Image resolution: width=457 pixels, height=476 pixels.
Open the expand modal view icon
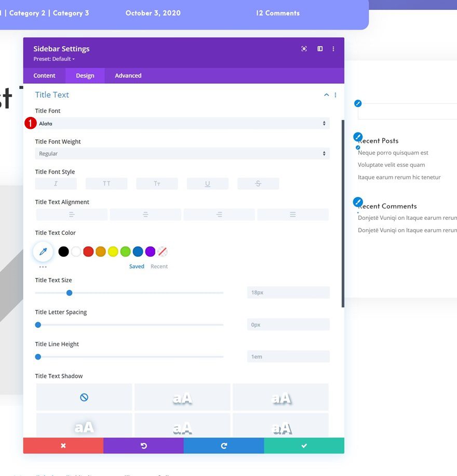tap(304, 48)
